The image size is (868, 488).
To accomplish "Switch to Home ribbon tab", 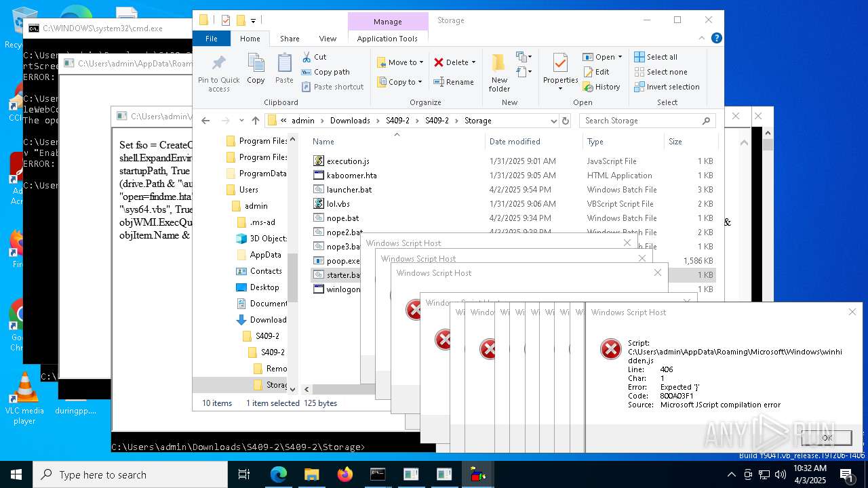I will pyautogui.click(x=250, y=39).
